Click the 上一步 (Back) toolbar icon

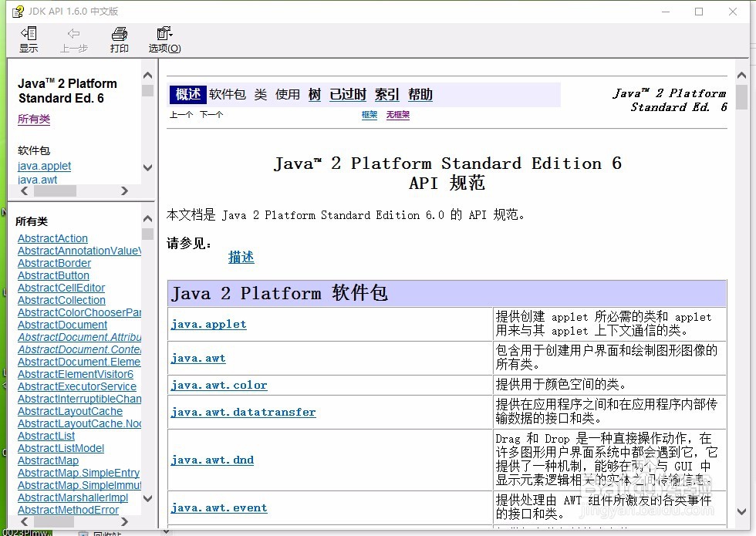pos(74,39)
